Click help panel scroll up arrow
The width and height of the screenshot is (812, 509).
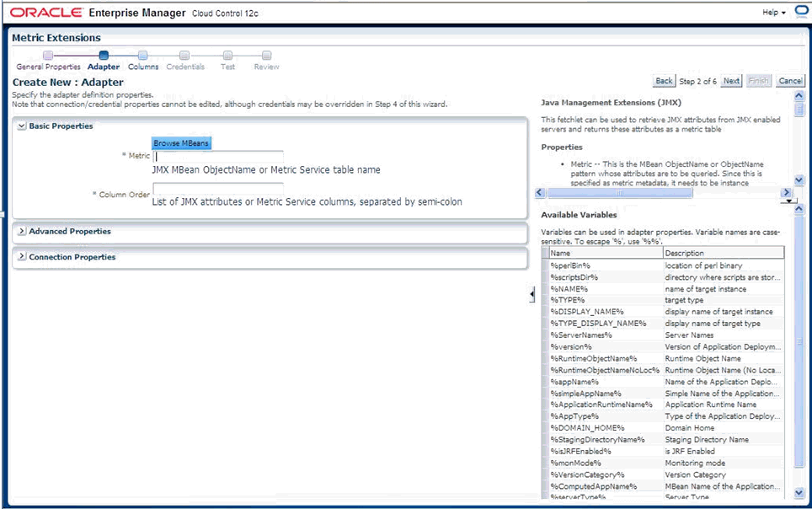coord(799,96)
